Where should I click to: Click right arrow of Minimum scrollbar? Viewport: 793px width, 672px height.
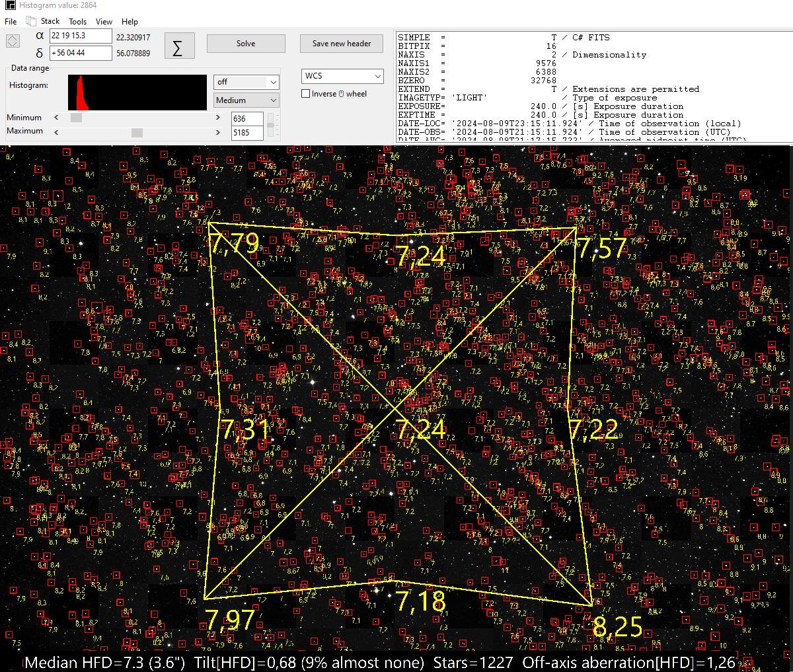[218, 118]
